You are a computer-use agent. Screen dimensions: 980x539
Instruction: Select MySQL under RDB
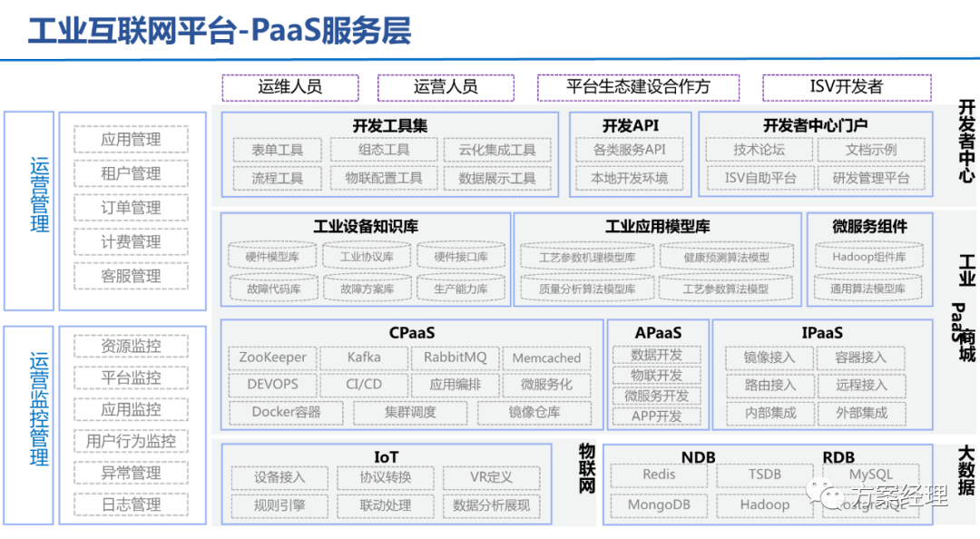[872, 474]
